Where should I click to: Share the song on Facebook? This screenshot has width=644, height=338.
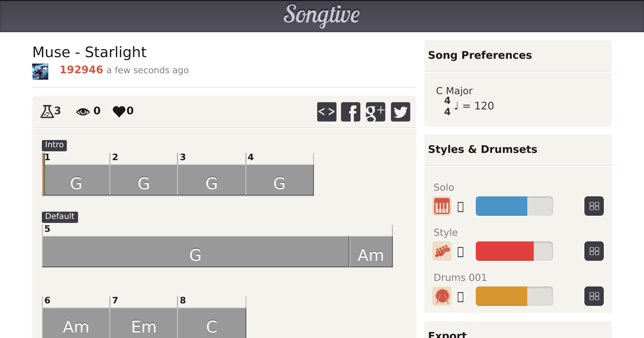click(x=351, y=111)
